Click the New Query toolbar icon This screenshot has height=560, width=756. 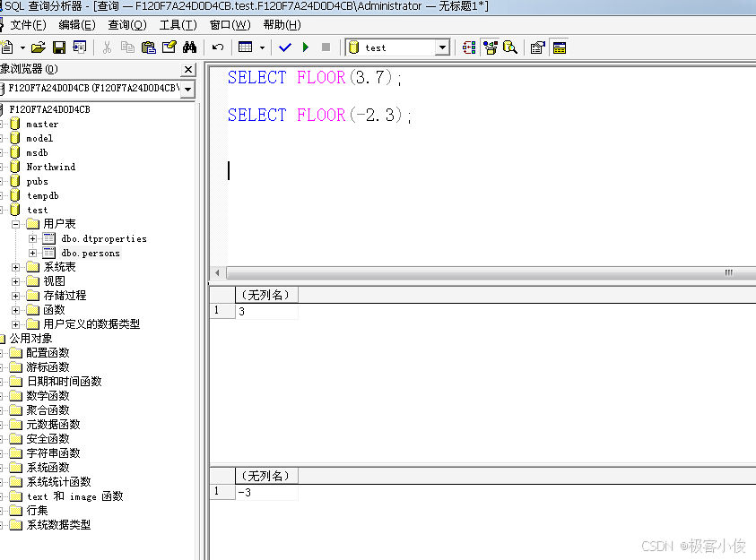(x=7, y=47)
